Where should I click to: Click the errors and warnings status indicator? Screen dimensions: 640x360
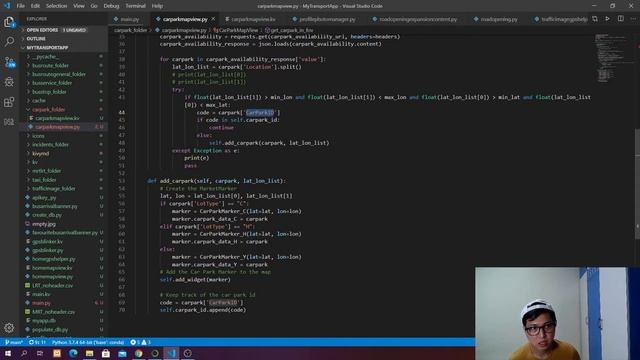tap(140, 342)
